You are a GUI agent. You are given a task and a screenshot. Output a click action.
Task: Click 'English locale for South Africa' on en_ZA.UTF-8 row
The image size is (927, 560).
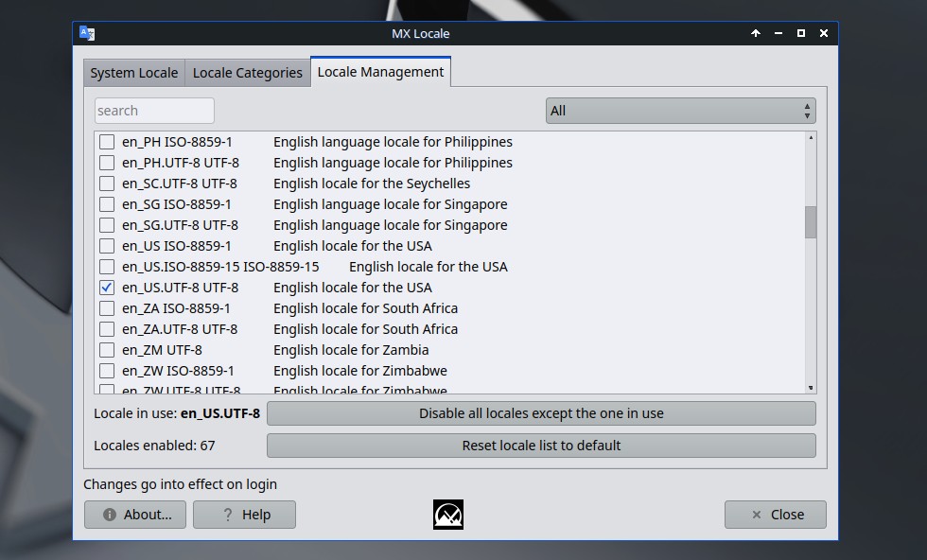click(365, 329)
